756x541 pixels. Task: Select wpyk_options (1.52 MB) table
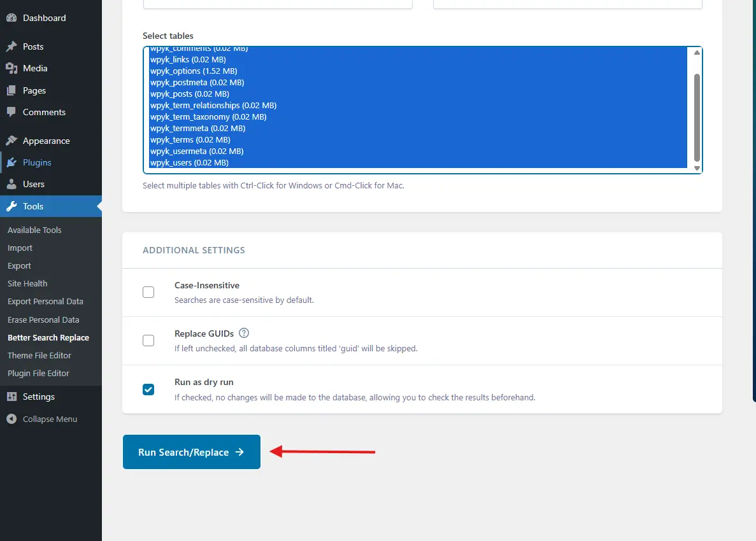coord(418,71)
